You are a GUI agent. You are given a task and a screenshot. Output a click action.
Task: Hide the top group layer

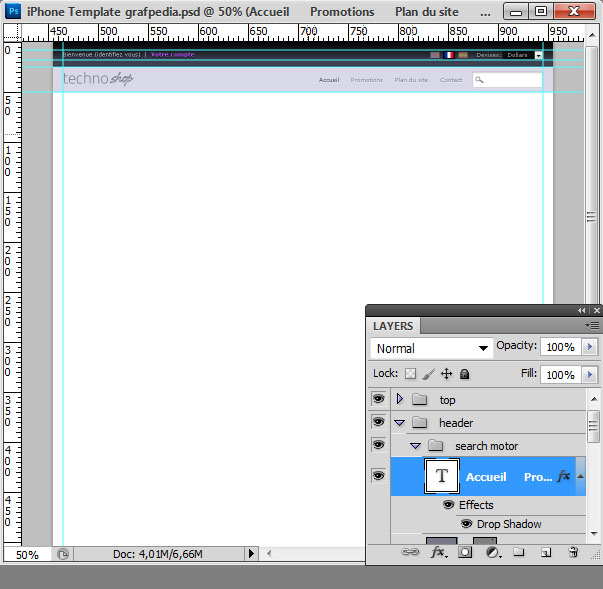(x=378, y=399)
